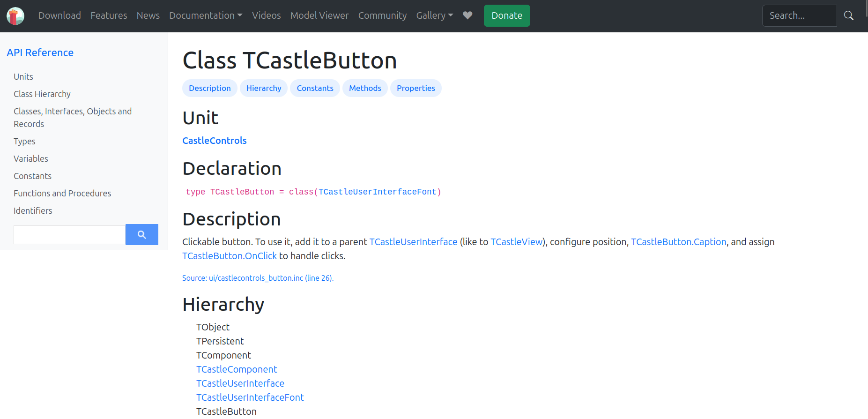
Task: Open the CastleControls unit link
Action: (x=214, y=141)
